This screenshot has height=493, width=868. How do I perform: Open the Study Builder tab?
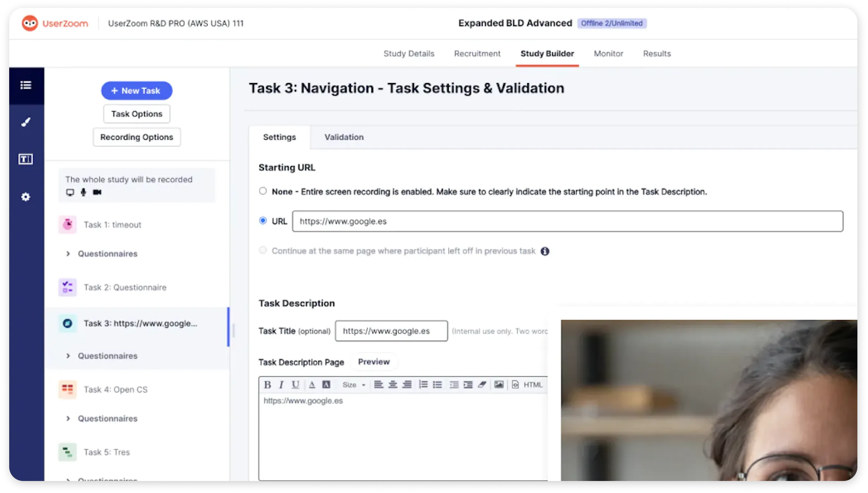(x=547, y=53)
